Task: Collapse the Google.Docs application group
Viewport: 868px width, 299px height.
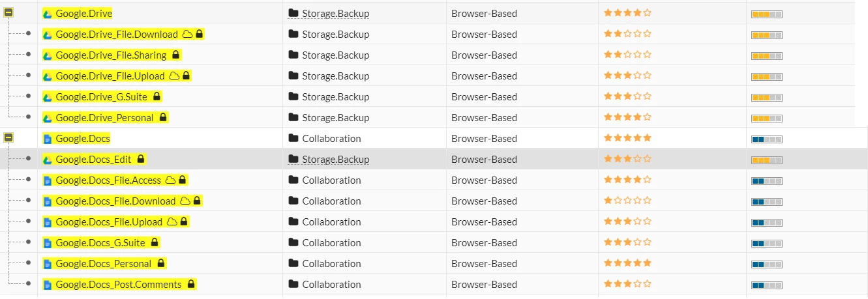Action: [x=8, y=138]
